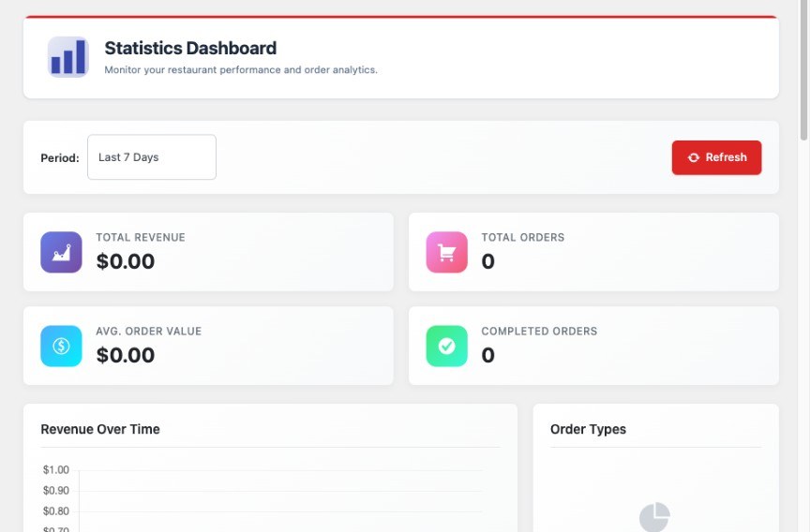Screen dimensions: 810x532
Task: Click the TOTAL REVENUE label
Action: point(141,237)
